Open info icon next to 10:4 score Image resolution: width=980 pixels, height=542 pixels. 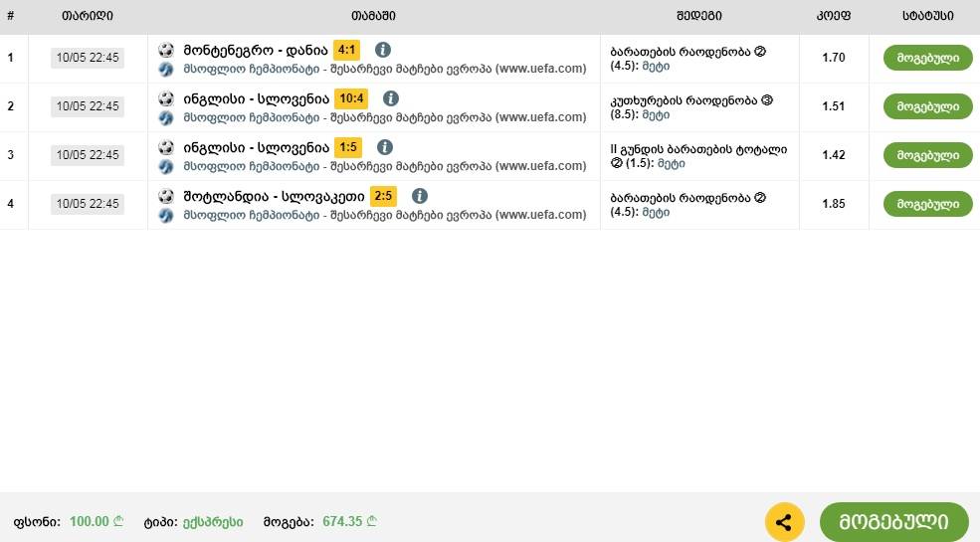[391, 98]
